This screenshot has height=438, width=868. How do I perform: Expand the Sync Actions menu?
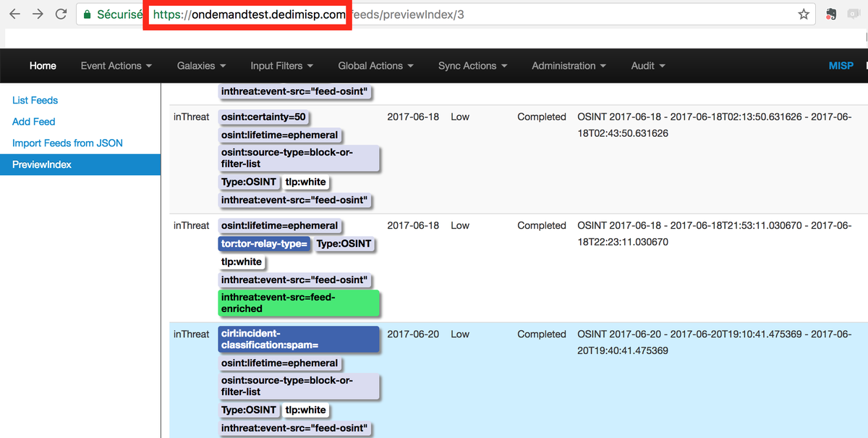472,65
